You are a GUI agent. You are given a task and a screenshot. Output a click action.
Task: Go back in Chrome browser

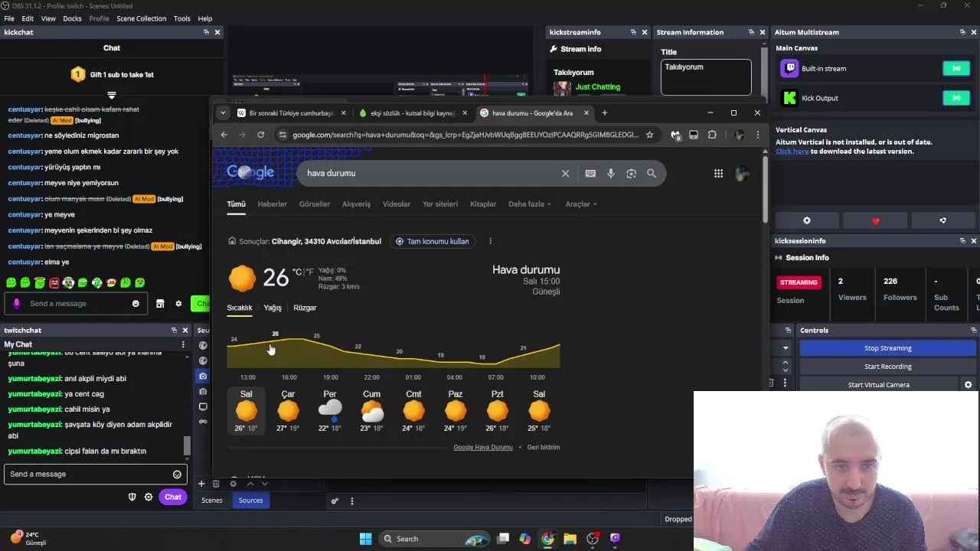224,135
